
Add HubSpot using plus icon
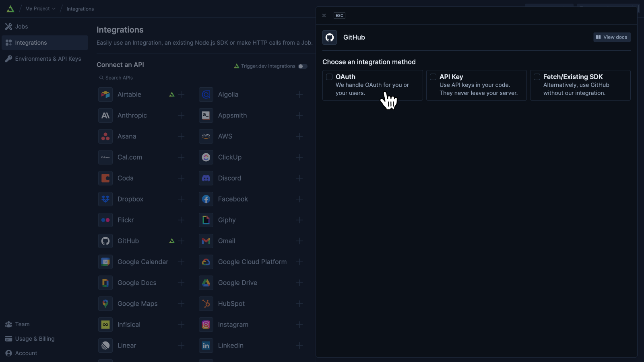click(x=299, y=304)
